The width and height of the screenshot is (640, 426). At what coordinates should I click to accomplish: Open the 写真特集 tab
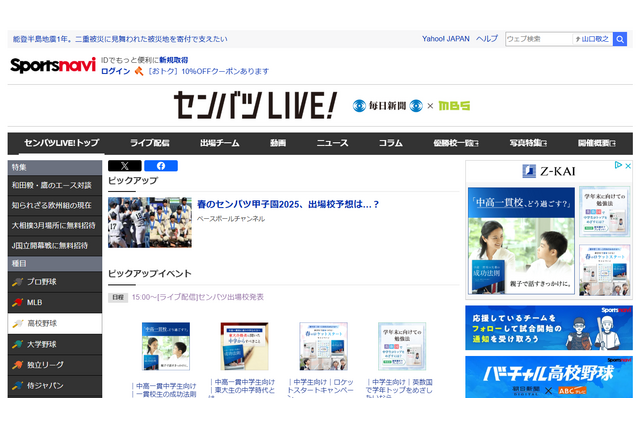[x=528, y=143]
